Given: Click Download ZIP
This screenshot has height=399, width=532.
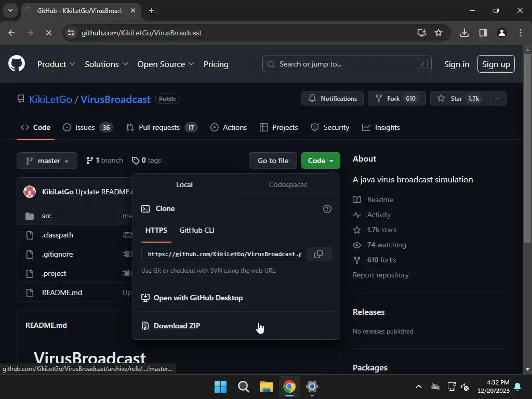Looking at the screenshot, I should tap(236, 326).
